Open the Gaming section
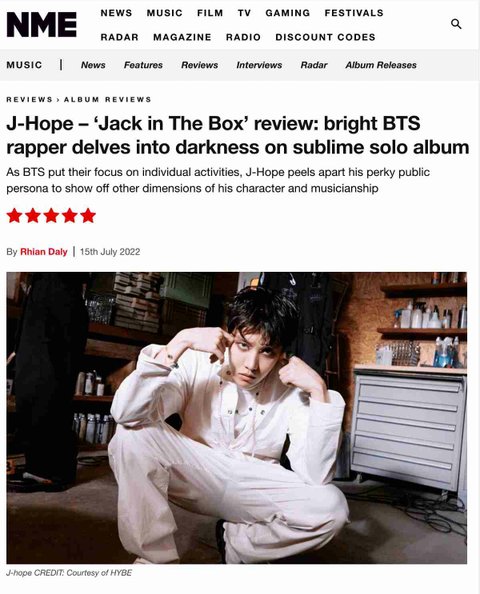The image size is (480, 594). [x=288, y=13]
